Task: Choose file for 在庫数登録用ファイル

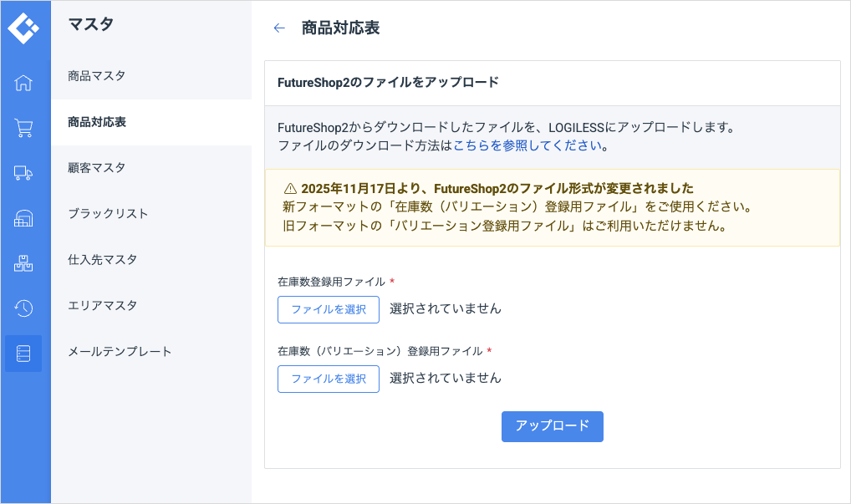Action: tap(329, 309)
